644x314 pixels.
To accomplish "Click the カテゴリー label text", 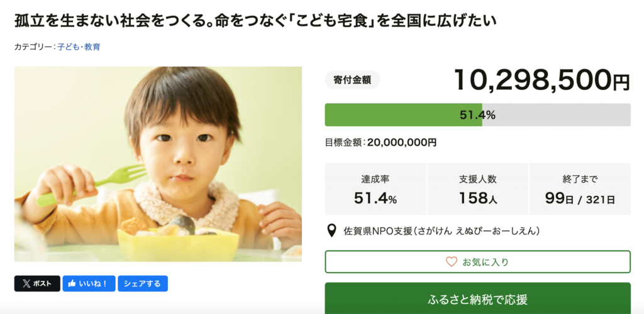I will [x=33, y=46].
